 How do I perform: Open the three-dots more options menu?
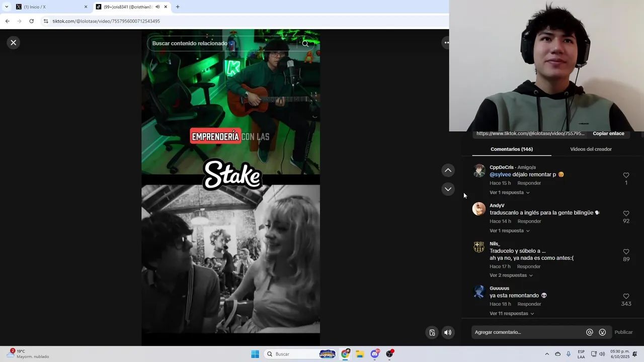(x=446, y=43)
